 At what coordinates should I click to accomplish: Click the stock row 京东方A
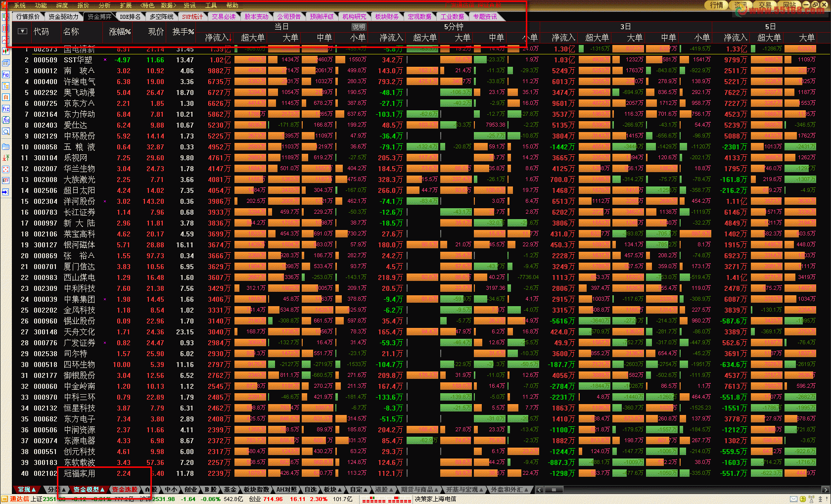pyautogui.click(x=420, y=103)
